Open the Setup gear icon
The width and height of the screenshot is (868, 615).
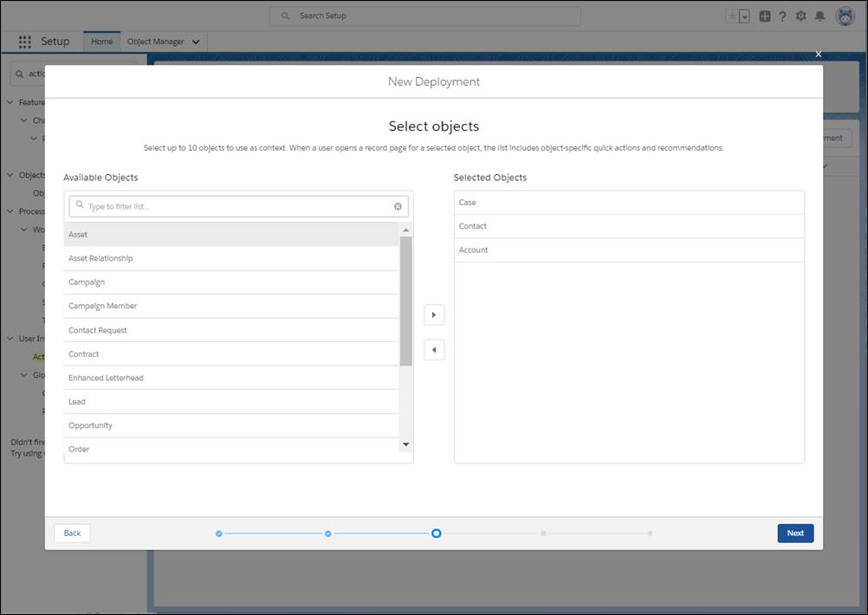[801, 16]
